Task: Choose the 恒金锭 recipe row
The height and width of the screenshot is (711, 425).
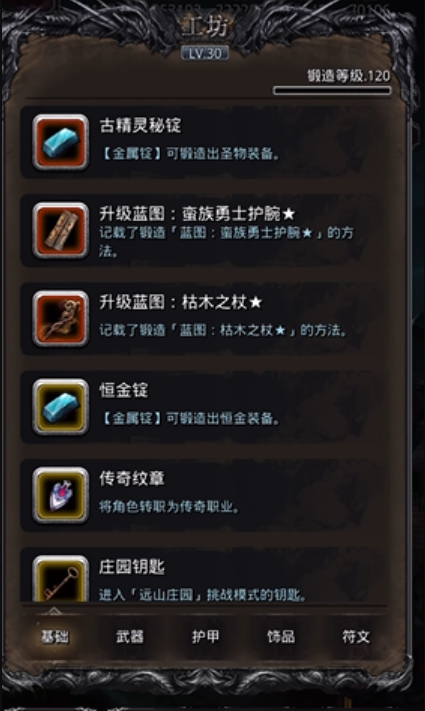Action: pyautogui.click(x=200, y=407)
